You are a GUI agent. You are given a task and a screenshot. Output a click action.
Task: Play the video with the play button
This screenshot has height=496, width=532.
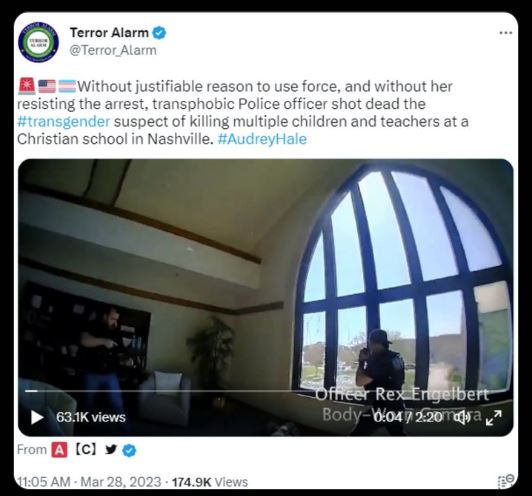tap(37, 417)
